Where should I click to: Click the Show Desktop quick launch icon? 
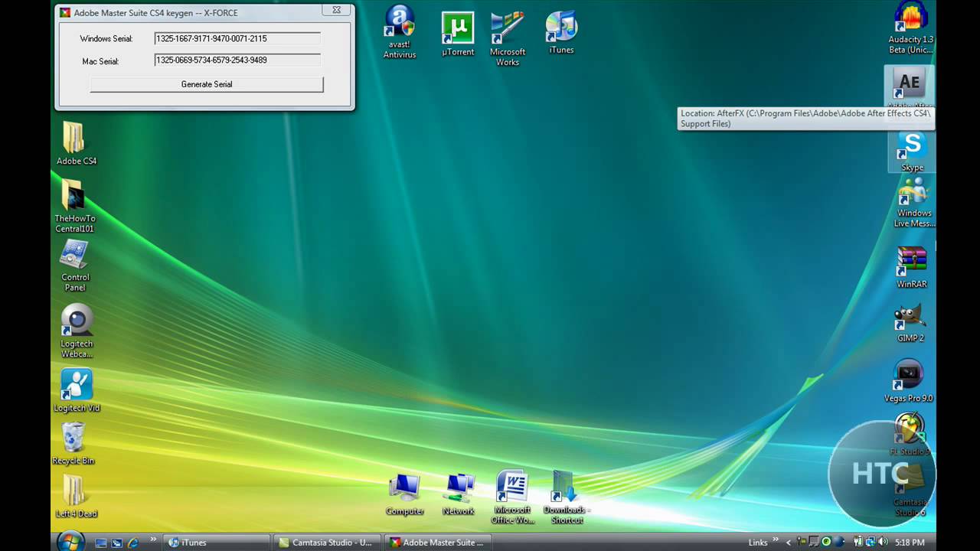point(101,543)
